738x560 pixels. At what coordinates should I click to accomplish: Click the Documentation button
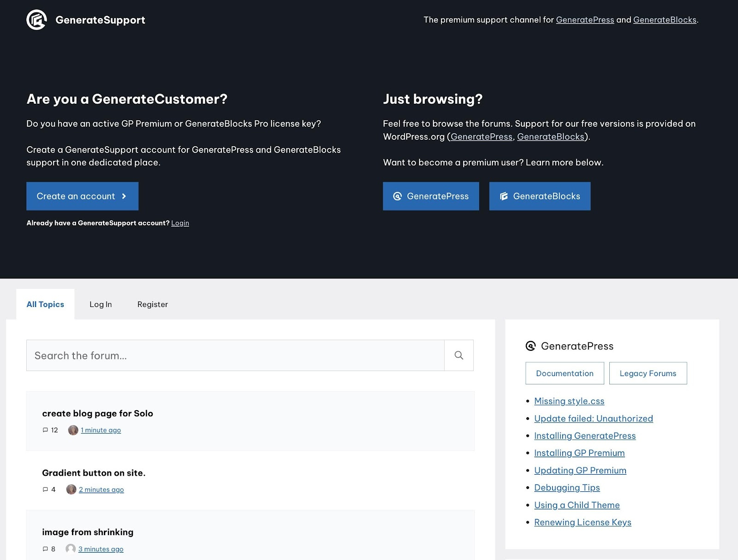click(x=565, y=373)
